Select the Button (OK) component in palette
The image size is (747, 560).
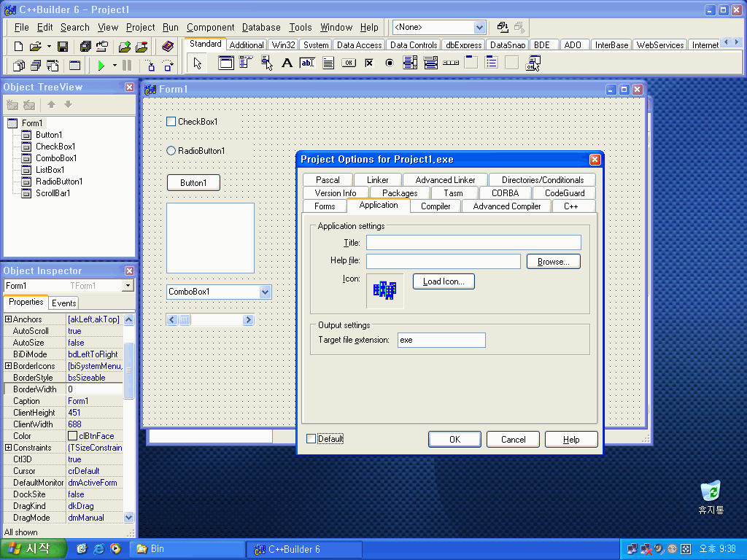click(349, 63)
